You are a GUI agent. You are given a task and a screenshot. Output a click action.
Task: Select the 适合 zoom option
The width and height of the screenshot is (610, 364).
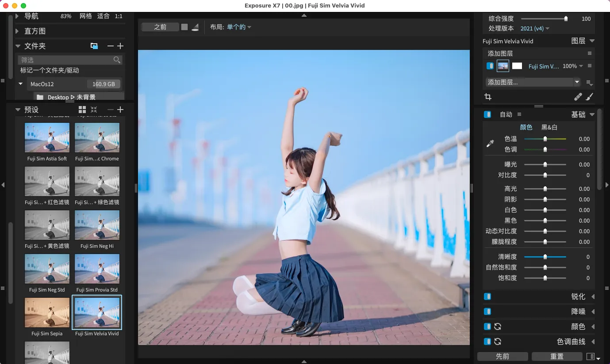(103, 16)
